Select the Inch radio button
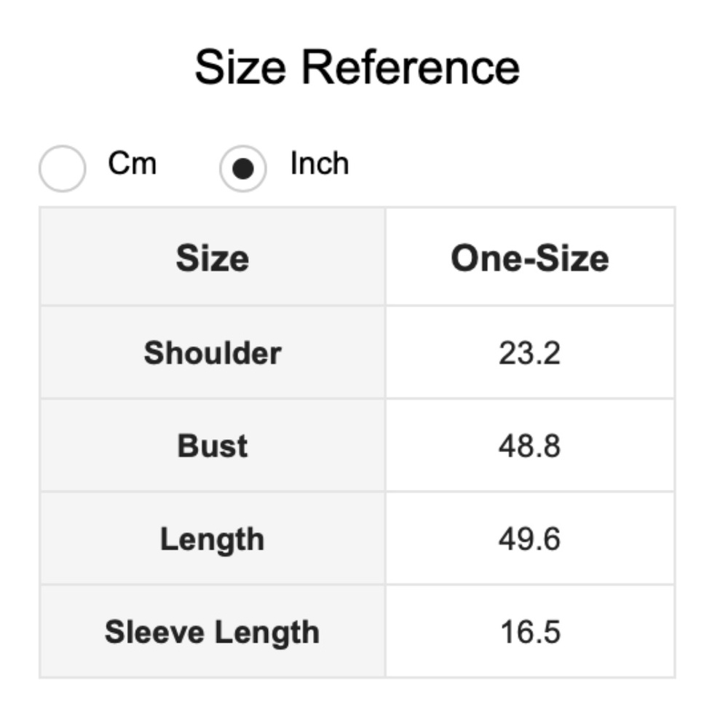Image resolution: width=728 pixels, height=728 pixels. [243, 168]
